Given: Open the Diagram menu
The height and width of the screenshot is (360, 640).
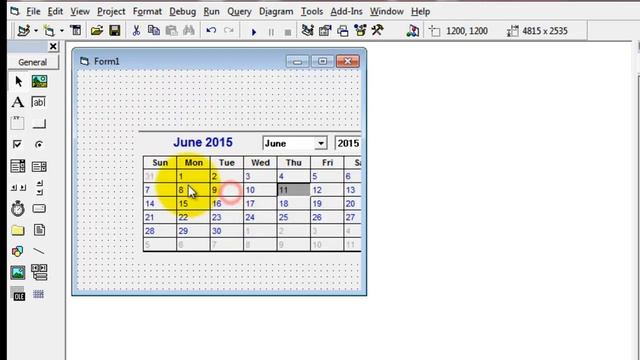Looking at the screenshot, I should tap(276, 11).
